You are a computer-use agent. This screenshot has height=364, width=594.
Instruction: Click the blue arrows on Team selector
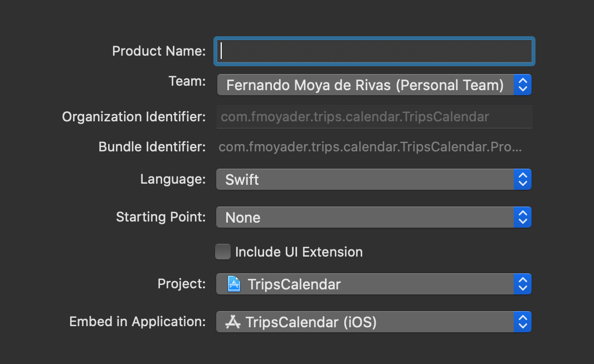522,85
